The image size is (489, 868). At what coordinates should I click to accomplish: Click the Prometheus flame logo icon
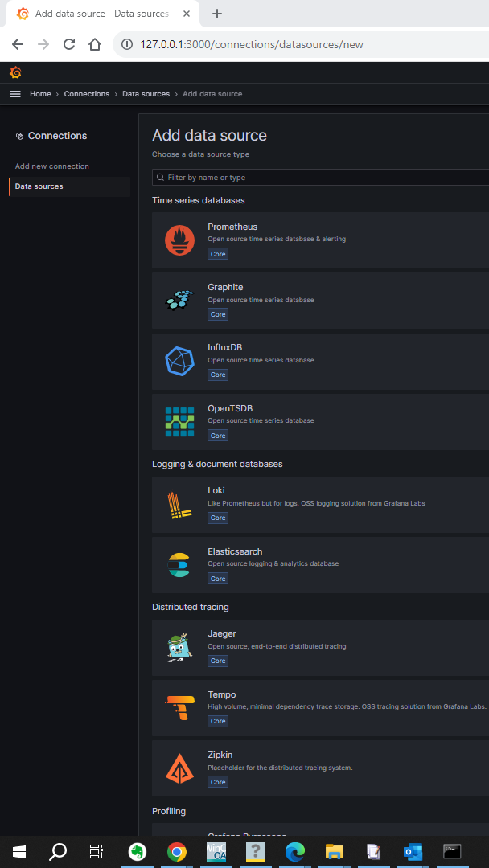179,240
